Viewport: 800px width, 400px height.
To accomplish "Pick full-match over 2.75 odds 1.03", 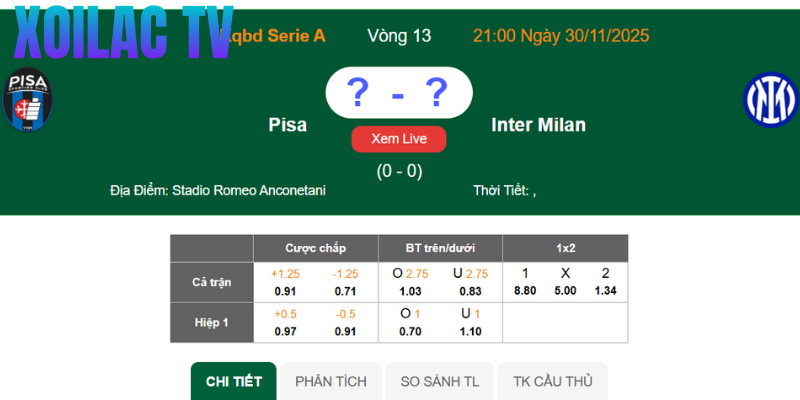I will [x=411, y=291].
